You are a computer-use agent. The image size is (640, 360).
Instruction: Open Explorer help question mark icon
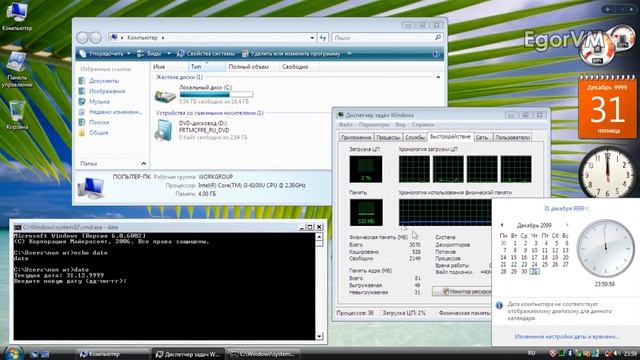pos(436,53)
